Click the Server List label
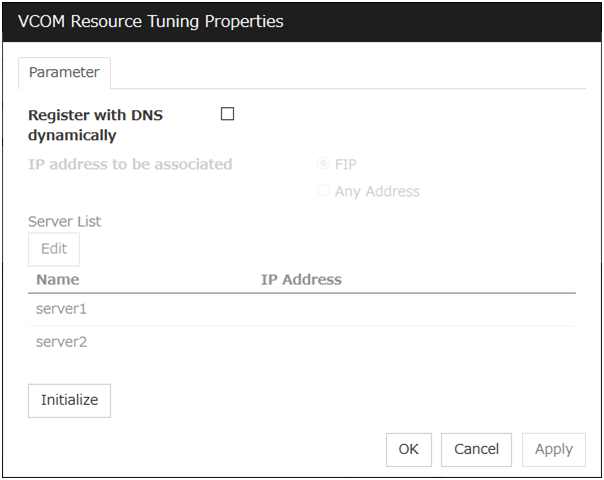Viewport: 604px width, 480px height. point(64,221)
